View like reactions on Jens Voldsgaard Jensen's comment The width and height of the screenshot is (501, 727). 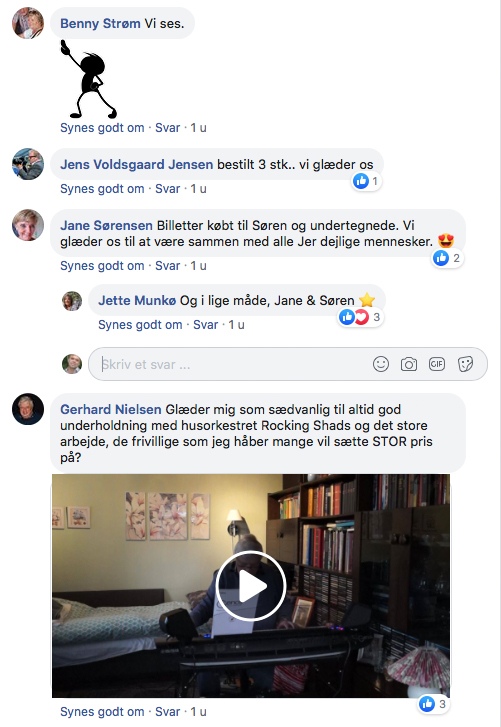tap(366, 181)
